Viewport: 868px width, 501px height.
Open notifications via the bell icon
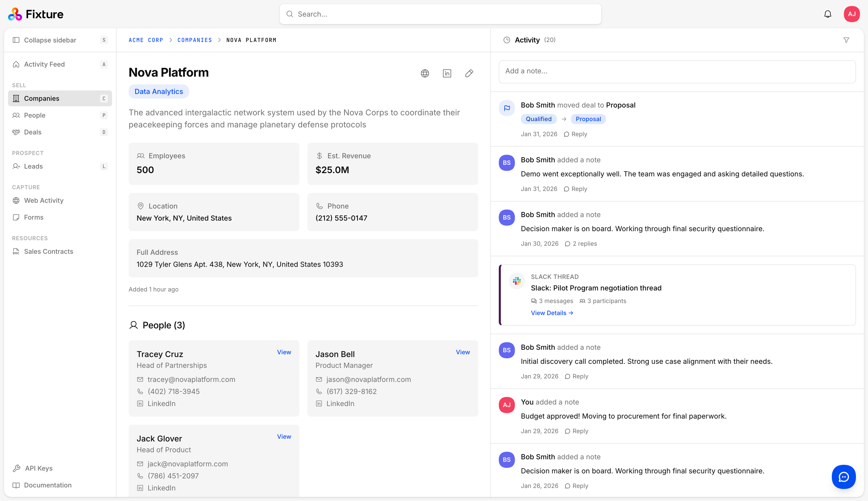pyautogui.click(x=827, y=14)
